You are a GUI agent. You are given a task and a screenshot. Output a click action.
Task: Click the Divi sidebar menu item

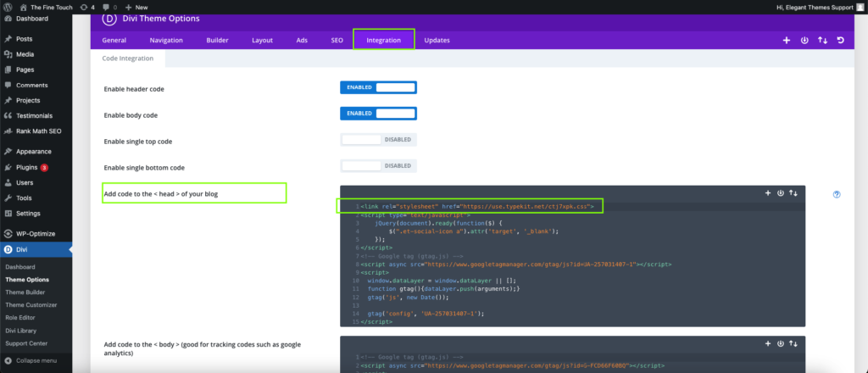[x=36, y=249]
